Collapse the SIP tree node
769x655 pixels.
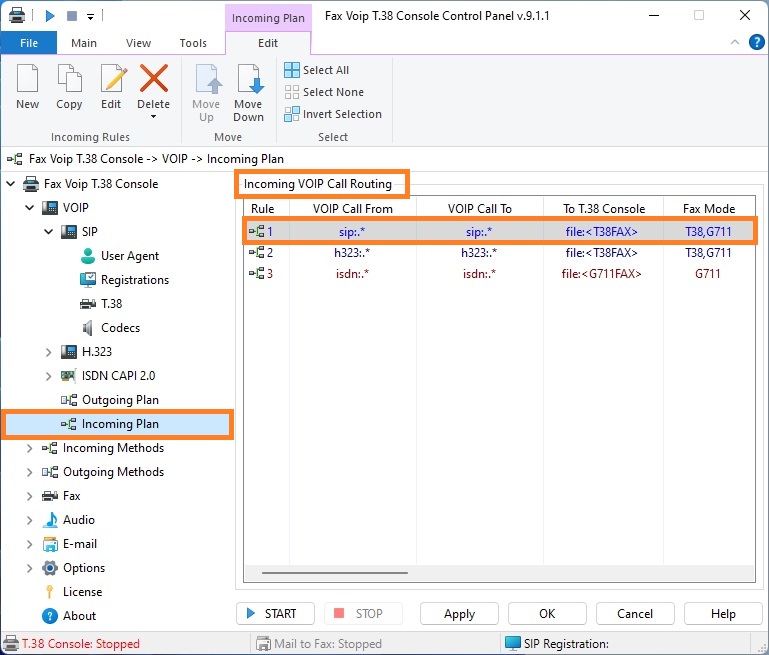(49, 231)
